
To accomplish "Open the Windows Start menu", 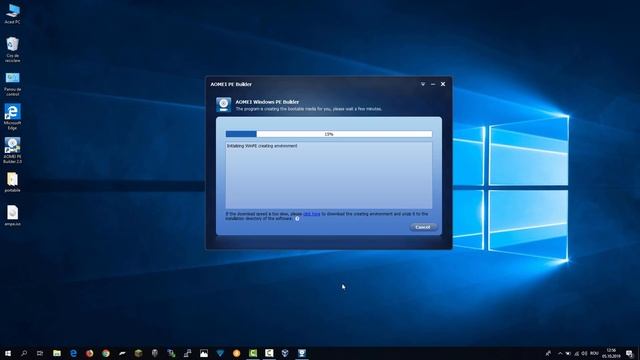I will [x=8, y=353].
